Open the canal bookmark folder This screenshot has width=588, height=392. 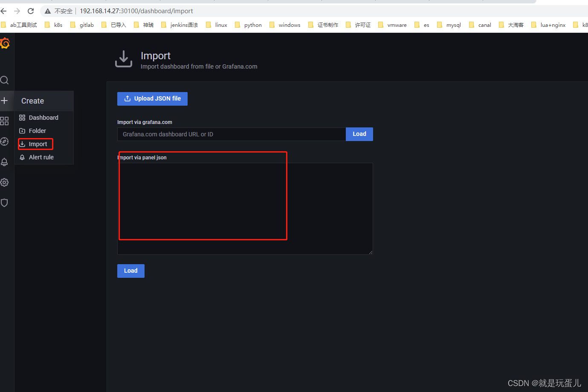click(x=480, y=25)
